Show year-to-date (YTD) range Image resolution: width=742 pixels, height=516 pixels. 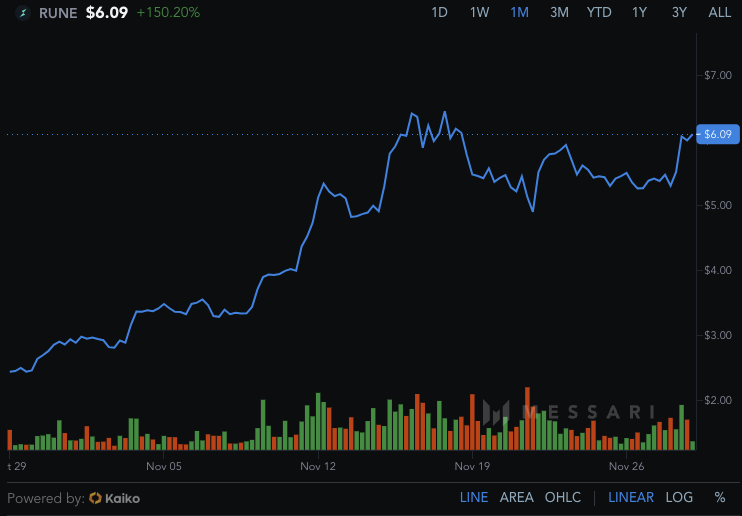[x=599, y=12]
